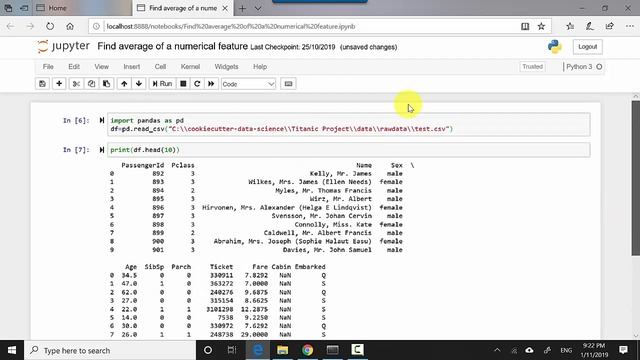Image resolution: width=640 pixels, height=360 pixels.
Task: Open Google Chrome on the taskbar
Action: (307, 350)
